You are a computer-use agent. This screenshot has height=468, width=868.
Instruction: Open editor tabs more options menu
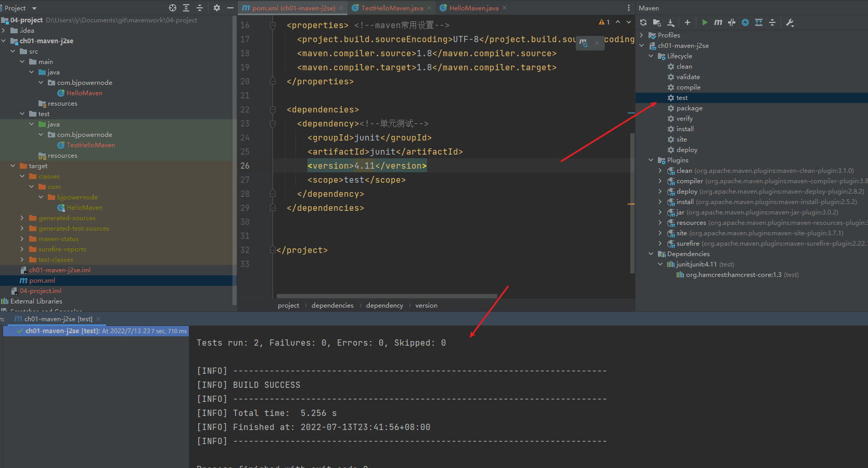(629, 8)
